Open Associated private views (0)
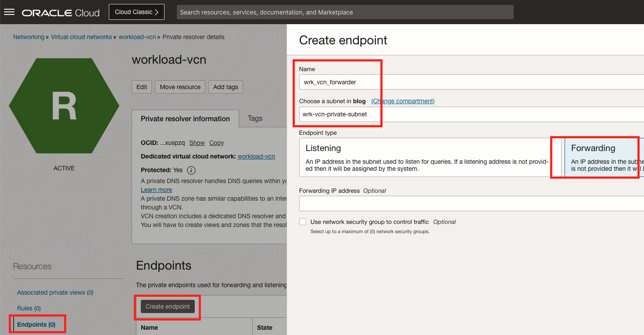This screenshot has height=335, width=644. coord(55,292)
